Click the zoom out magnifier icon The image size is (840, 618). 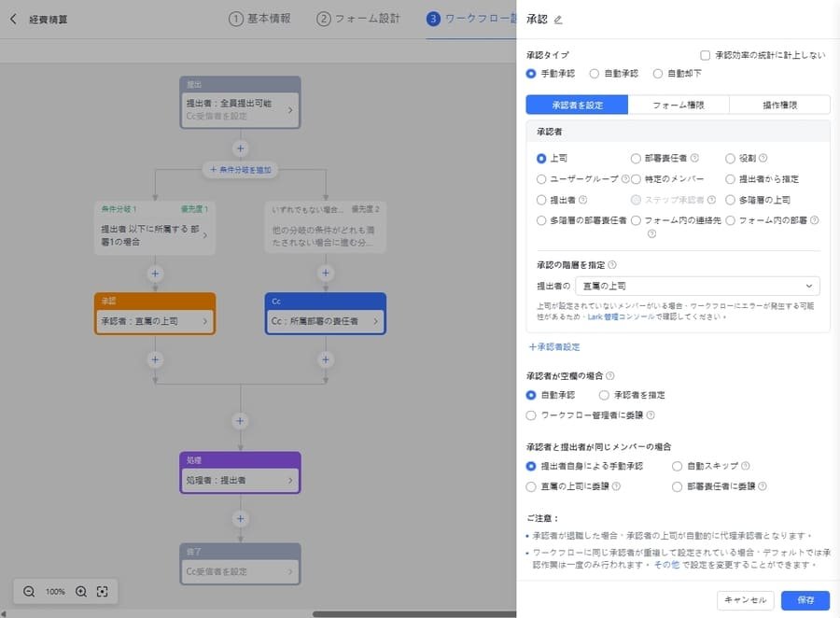(x=29, y=591)
